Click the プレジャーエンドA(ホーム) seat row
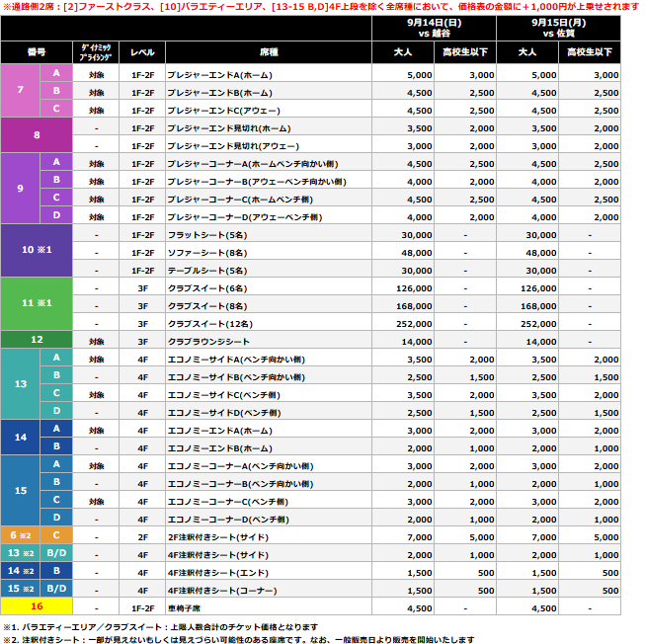Image resolution: width=645 pixels, height=644 pixels. point(218,74)
